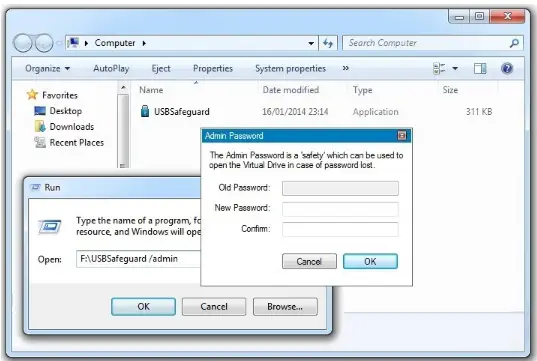
Task: Sort by the Size column header
Action: (450, 90)
